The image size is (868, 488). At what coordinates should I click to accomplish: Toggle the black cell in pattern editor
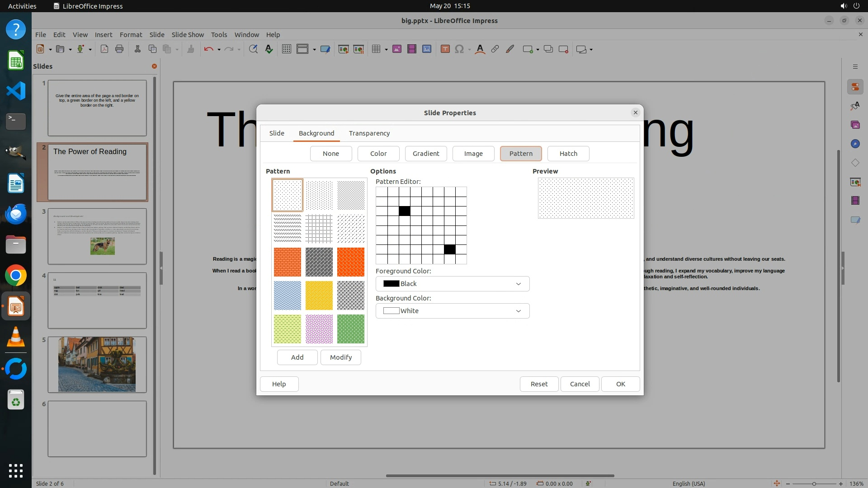tap(405, 211)
